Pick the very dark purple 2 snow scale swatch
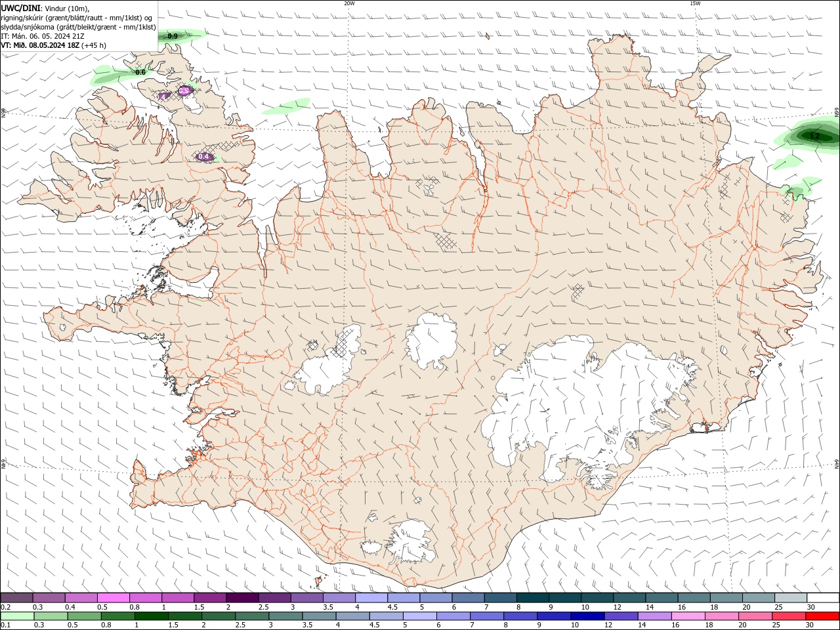The height and width of the screenshot is (630, 840). (x=242, y=598)
